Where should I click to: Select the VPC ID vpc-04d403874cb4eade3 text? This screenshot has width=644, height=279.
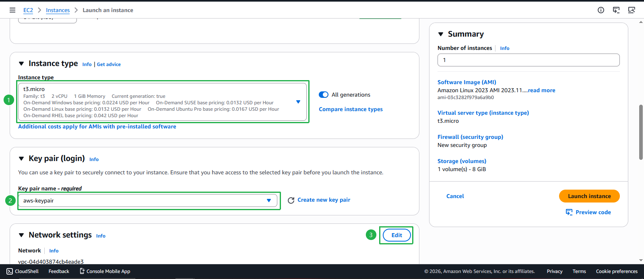[x=51, y=262]
